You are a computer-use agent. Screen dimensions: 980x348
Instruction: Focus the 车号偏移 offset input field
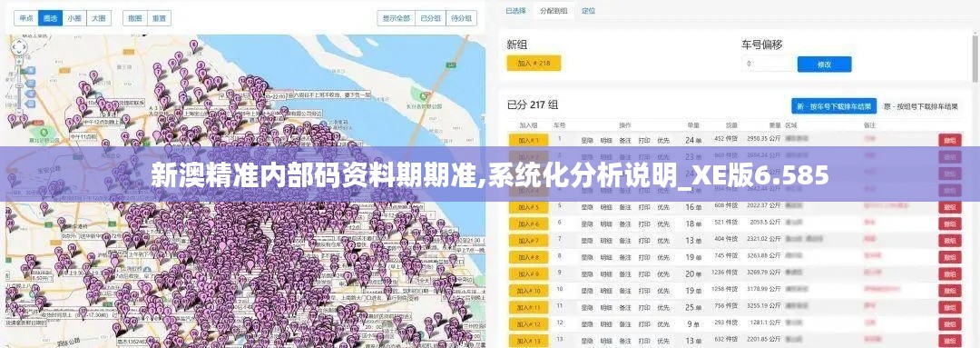pos(769,64)
